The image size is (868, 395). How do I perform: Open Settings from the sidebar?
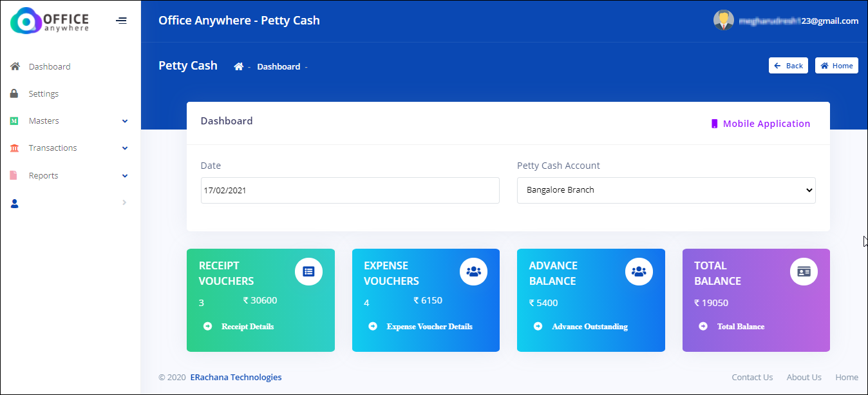click(43, 94)
